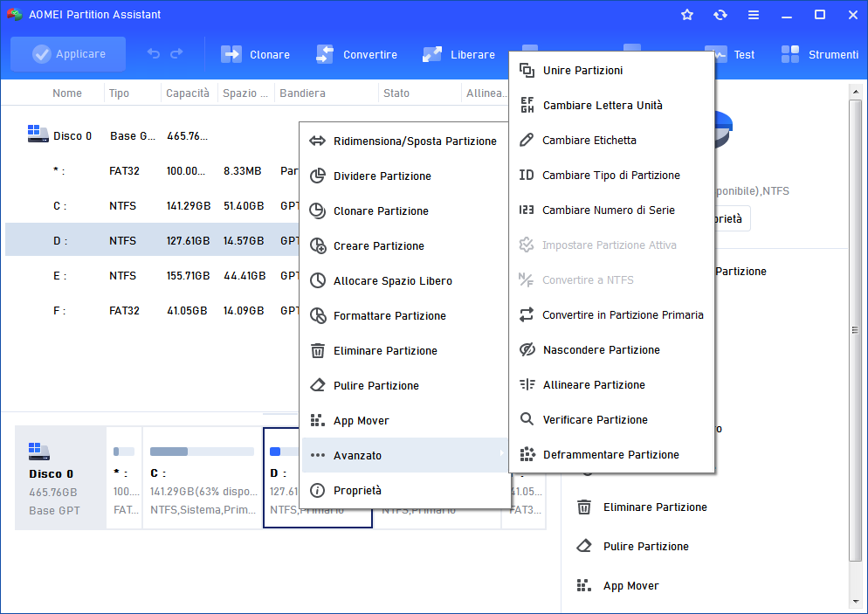Open the hamburger menu icon in title bar
The image size is (868, 614).
[x=754, y=15]
